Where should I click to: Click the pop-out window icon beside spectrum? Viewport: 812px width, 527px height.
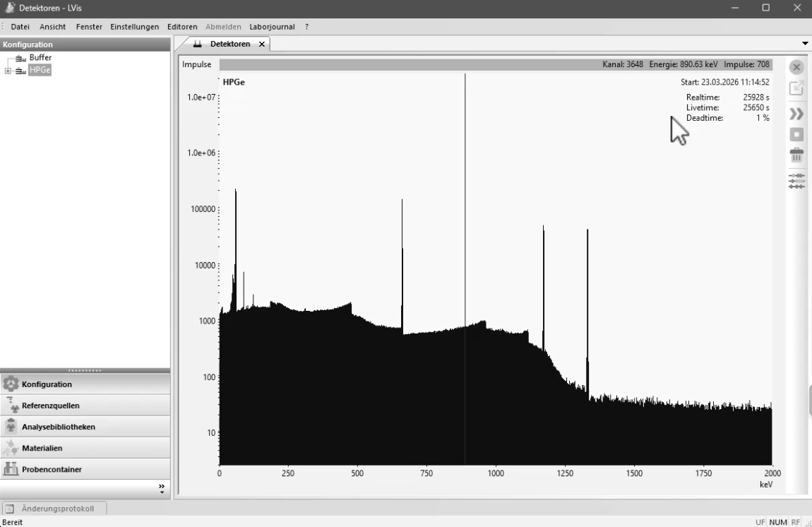[x=796, y=88]
